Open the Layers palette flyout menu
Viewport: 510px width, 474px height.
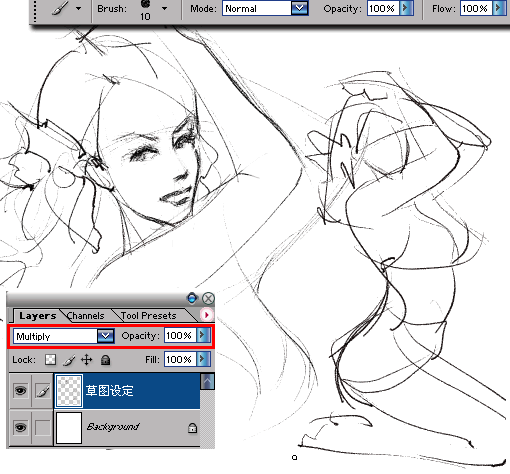[206, 315]
